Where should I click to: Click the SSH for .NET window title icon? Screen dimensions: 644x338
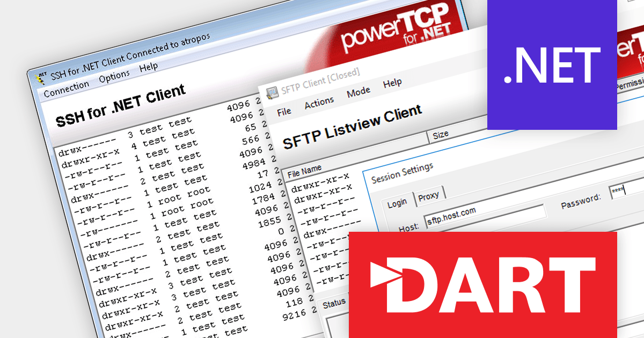click(x=40, y=79)
